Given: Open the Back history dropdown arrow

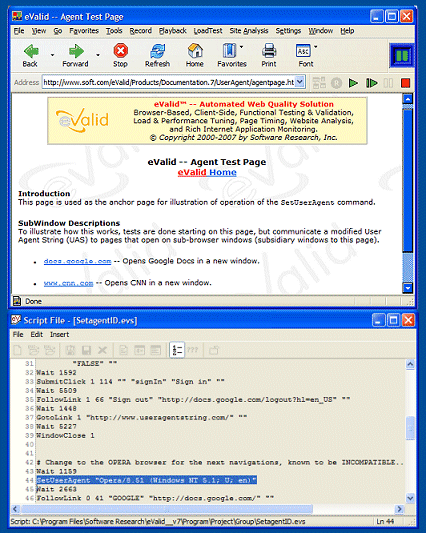Looking at the screenshot, I should (x=52, y=54).
